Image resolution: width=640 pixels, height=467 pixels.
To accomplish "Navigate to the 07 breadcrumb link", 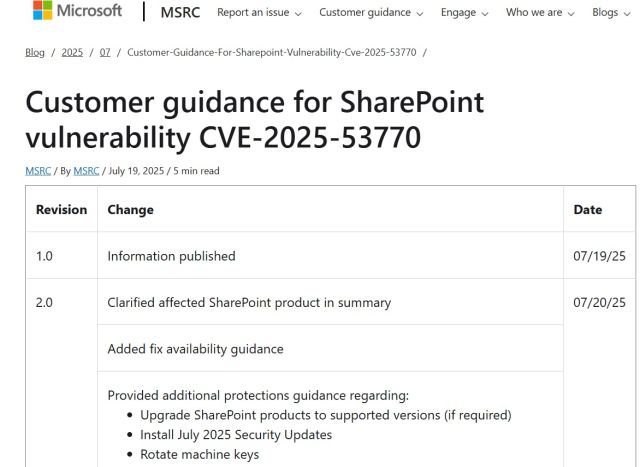I will 105,52.
